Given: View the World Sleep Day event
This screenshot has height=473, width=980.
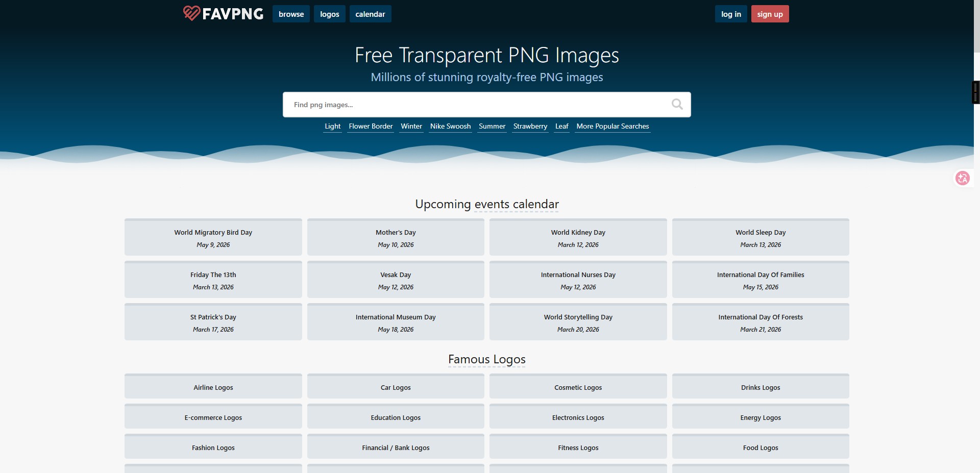Looking at the screenshot, I should click(x=761, y=238).
